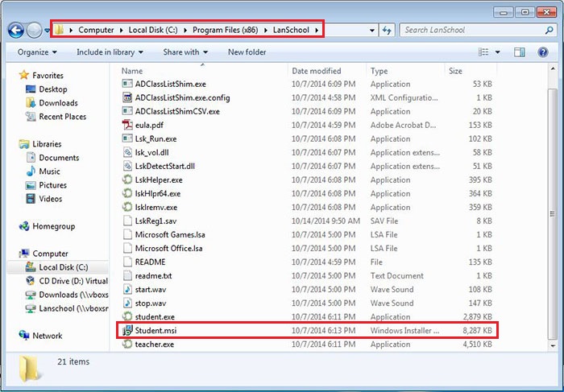Viewport: 564px width, 392px height.
Task: Expand the arrow after LanSchool in breadcrumb
Action: tap(317, 30)
